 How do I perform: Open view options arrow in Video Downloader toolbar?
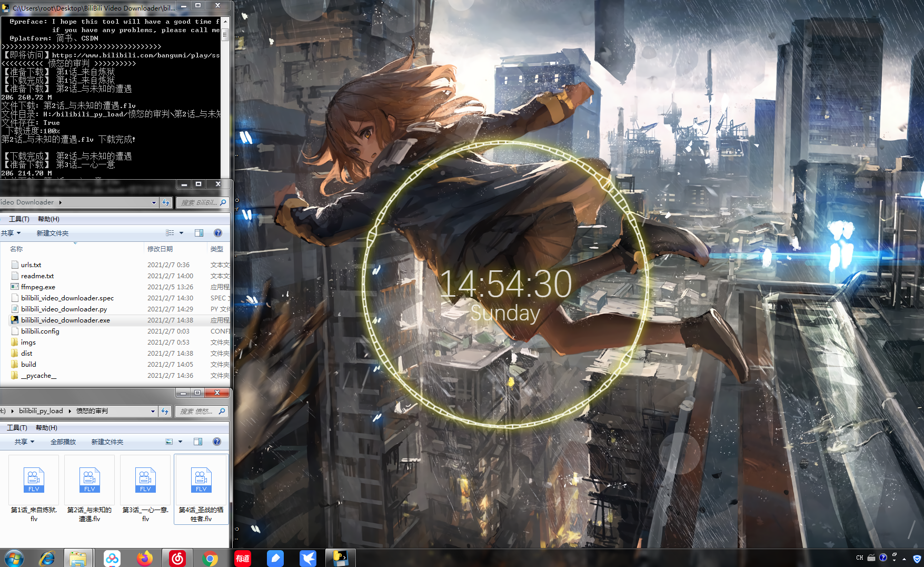[182, 233]
